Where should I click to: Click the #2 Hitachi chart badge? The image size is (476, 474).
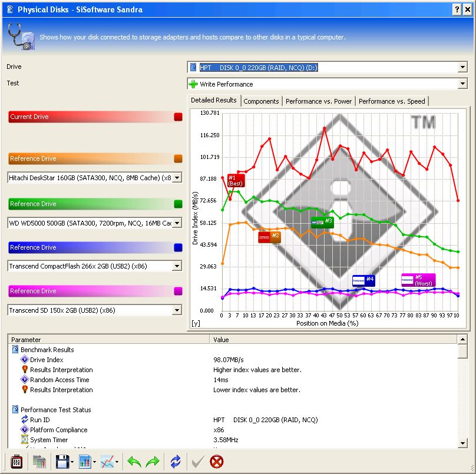point(269,237)
